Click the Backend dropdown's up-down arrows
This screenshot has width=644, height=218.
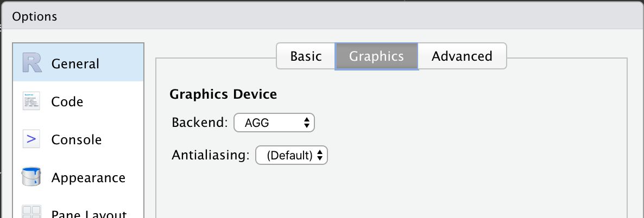click(x=307, y=123)
